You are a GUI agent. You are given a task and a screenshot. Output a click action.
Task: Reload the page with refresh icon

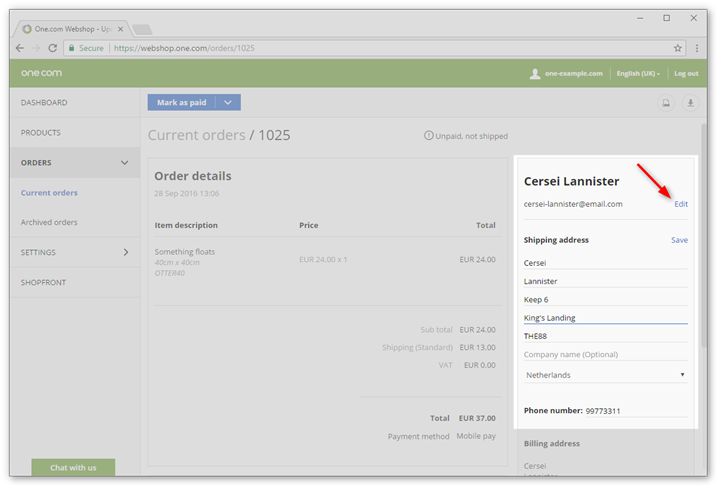[x=53, y=48]
